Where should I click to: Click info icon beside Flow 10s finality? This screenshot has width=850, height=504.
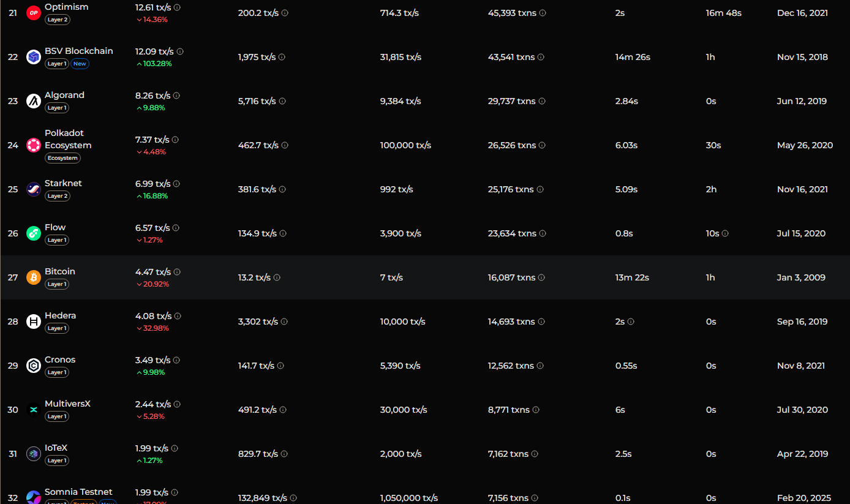point(725,233)
